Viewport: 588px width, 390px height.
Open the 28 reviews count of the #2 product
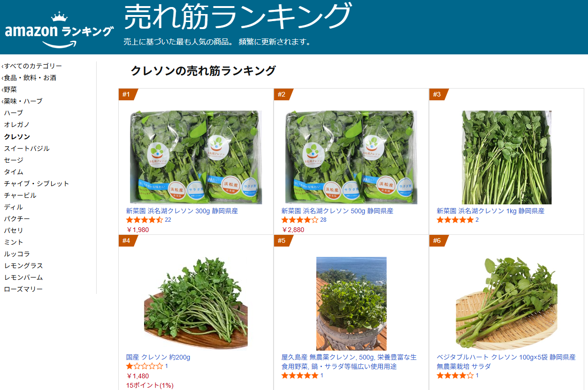pos(323,220)
